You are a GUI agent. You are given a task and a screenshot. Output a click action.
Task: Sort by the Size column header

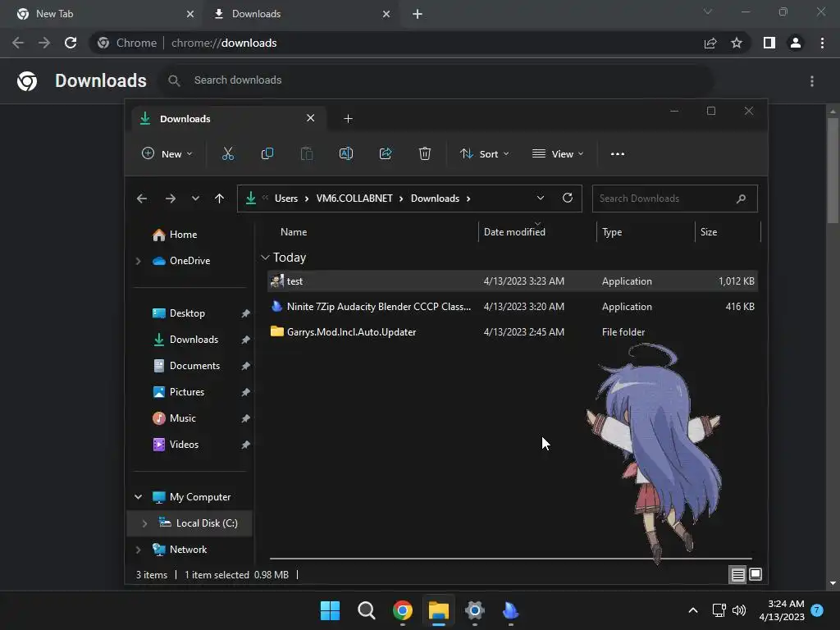pos(709,232)
